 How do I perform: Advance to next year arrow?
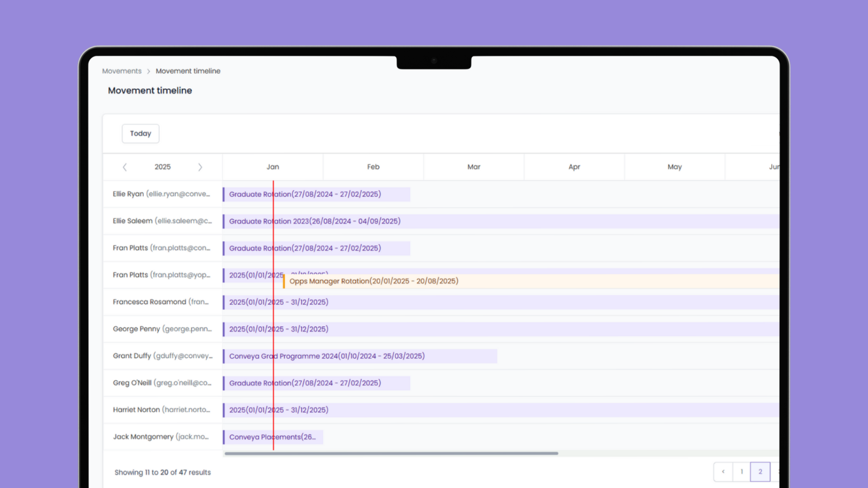tap(200, 167)
